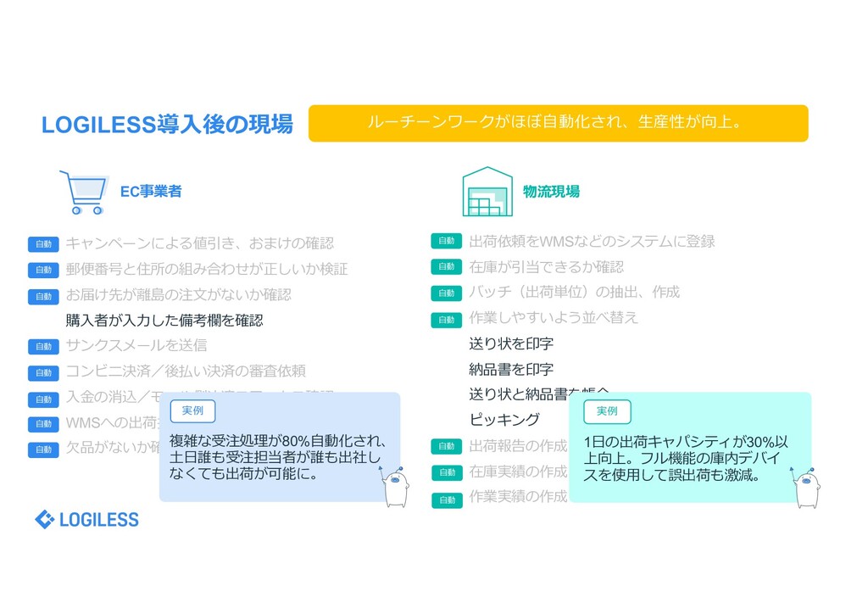Click the 自動 badge beside サンクスメールを送信
This screenshot has width=868, height=614.
click(44, 347)
